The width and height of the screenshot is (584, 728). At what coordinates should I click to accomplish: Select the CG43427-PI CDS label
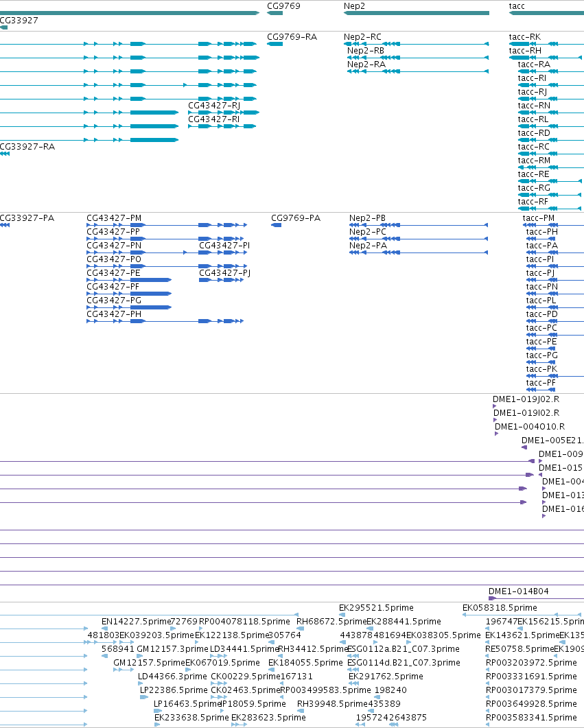224,245
